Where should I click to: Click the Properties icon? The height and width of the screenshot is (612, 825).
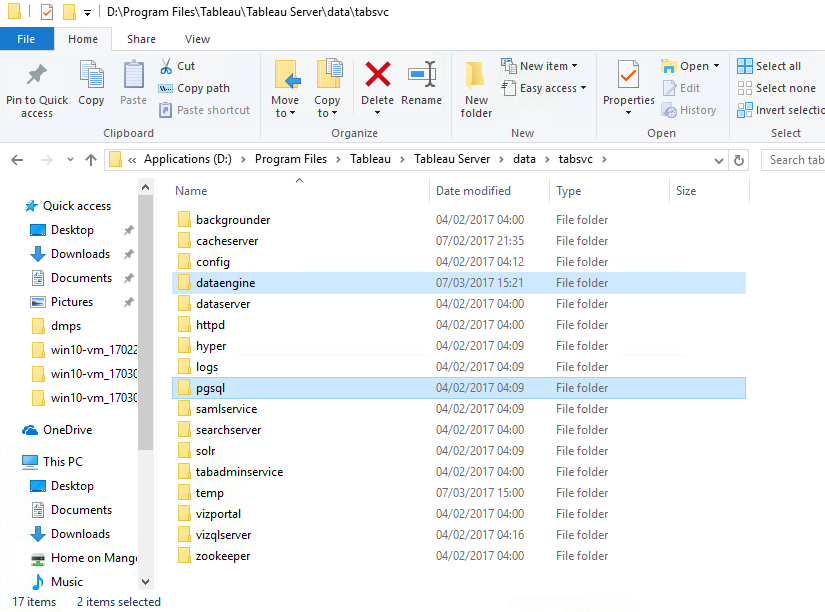click(x=629, y=75)
